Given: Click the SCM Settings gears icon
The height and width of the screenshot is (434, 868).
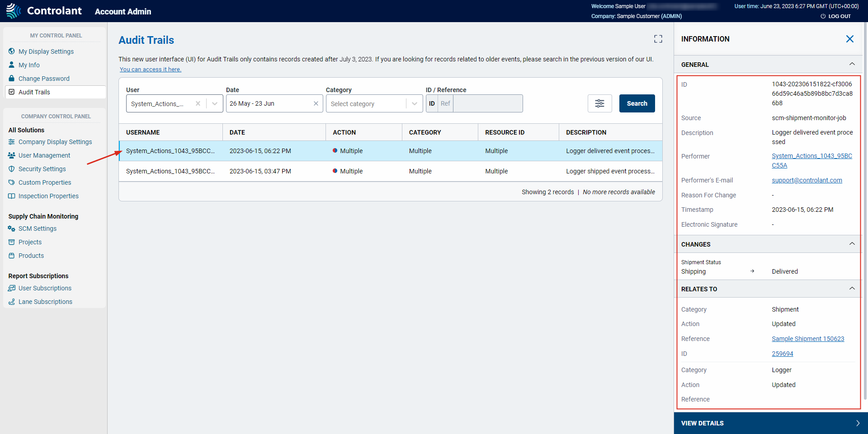Looking at the screenshot, I should [x=12, y=229].
